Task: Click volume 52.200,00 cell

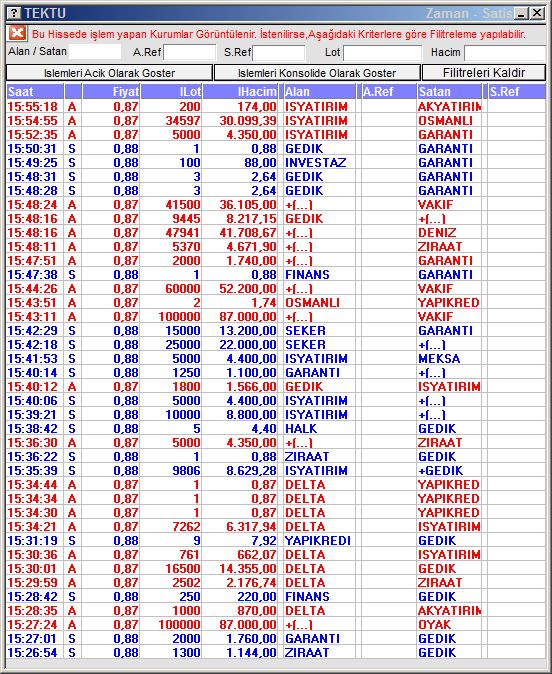Action: (248, 288)
